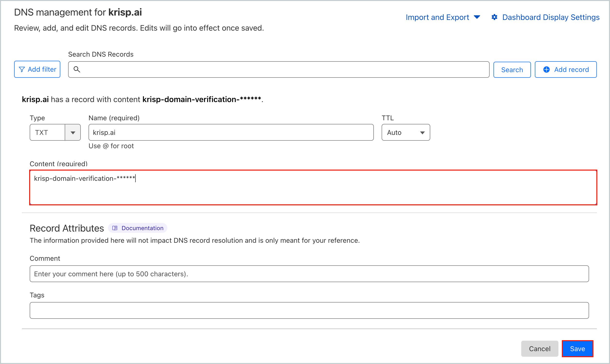Click the Search button
610x364 pixels.
click(512, 69)
